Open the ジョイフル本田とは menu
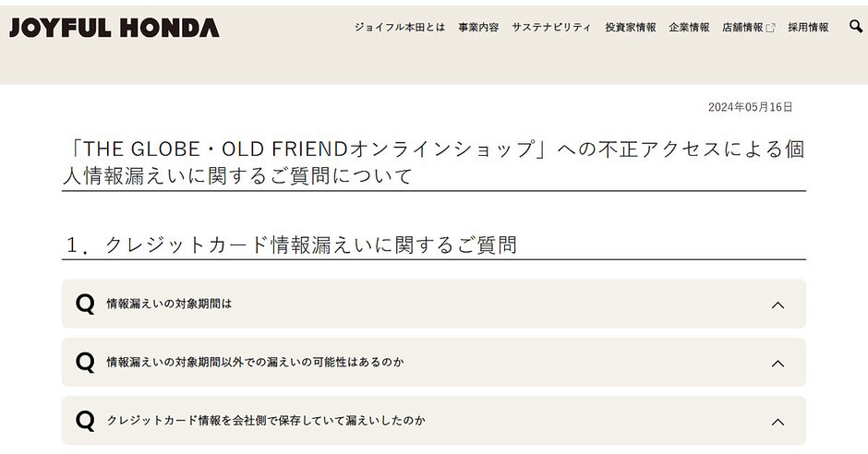This screenshot has width=868, height=454. coord(400,27)
